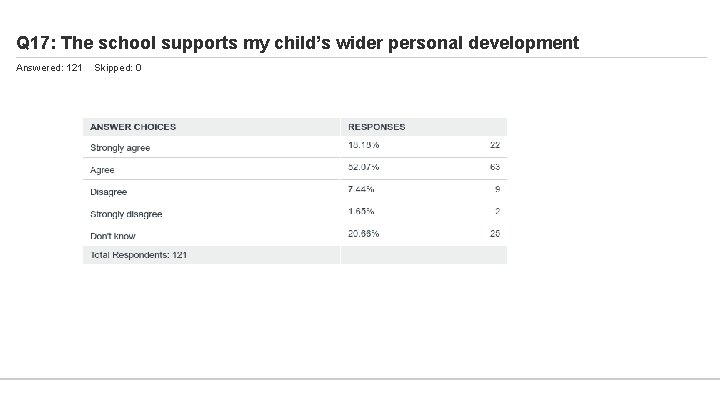
Task: Click the "Agree" answer choice
Action: click(102, 170)
